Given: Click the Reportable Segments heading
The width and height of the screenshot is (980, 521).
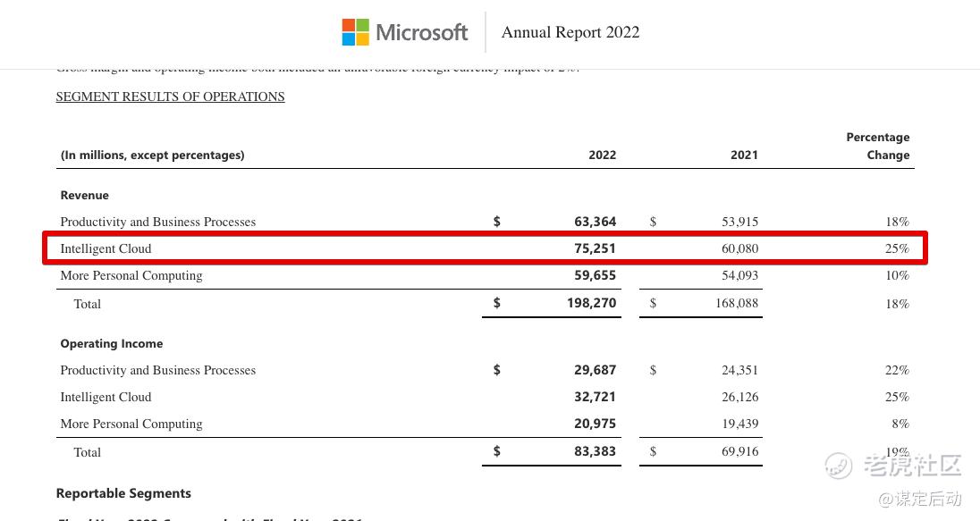Looking at the screenshot, I should [x=123, y=493].
